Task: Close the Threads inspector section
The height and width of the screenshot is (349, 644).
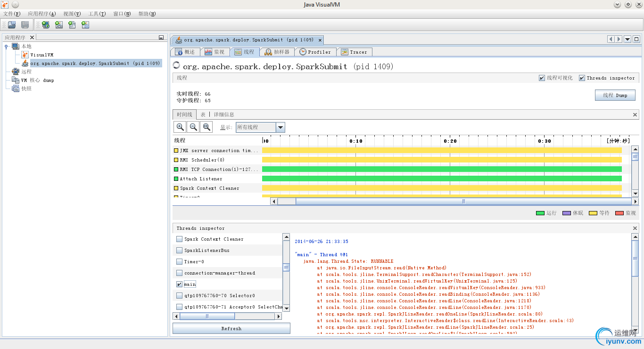Action: (635, 228)
